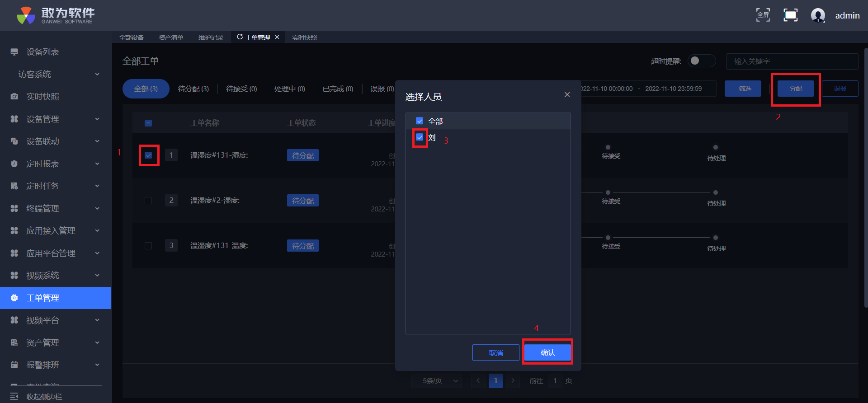Screen dimensions: 868x403
Task: Click the 报警排班 calendar icon
Action: pos(14,365)
